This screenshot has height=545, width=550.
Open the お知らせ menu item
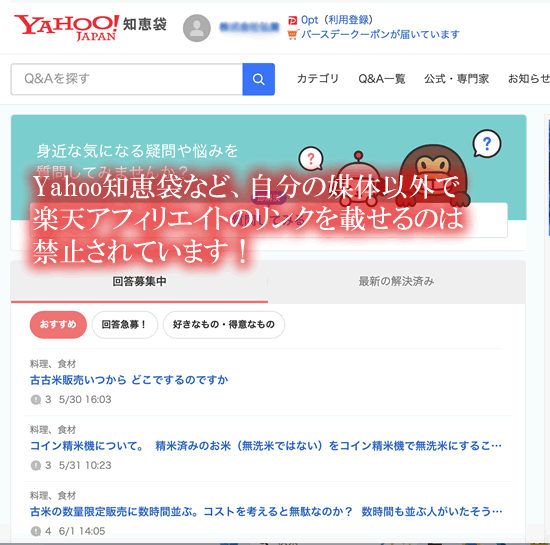point(529,79)
